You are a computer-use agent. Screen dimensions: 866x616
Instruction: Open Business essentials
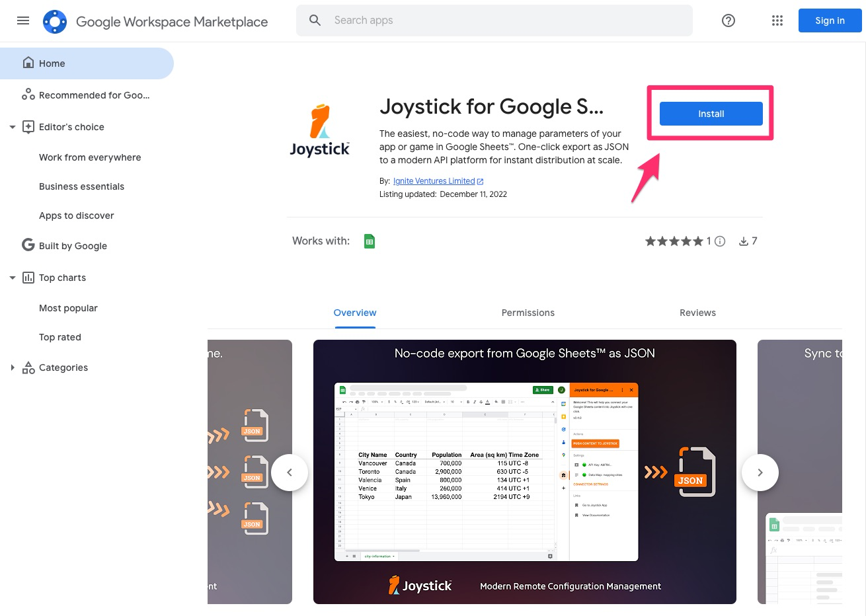point(81,186)
